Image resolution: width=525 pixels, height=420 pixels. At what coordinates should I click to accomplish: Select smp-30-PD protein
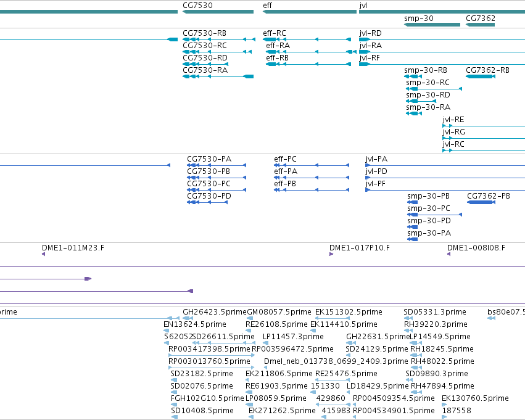413,227
